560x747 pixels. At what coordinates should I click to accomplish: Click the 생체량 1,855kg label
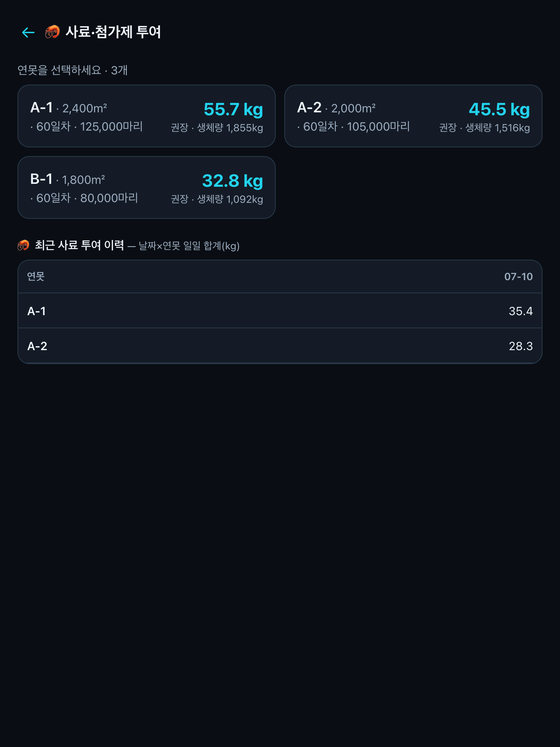coord(230,128)
